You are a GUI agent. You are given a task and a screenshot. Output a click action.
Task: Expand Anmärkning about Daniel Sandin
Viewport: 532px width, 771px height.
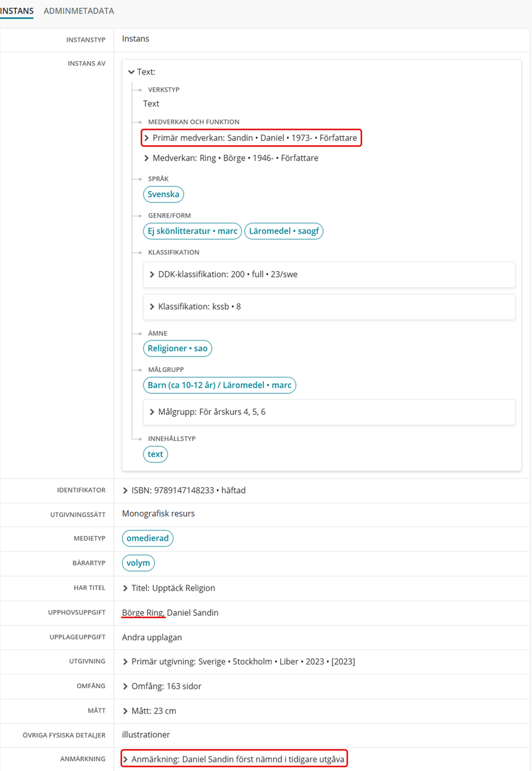click(x=125, y=759)
